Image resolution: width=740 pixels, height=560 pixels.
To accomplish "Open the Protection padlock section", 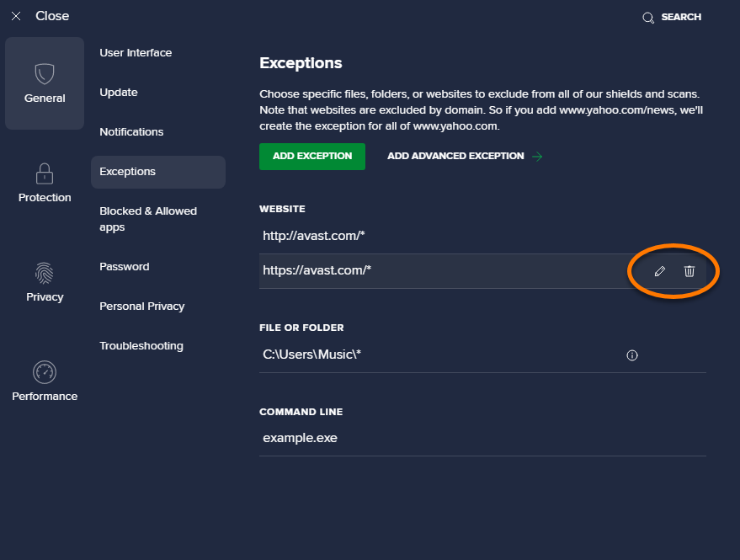I will [45, 183].
